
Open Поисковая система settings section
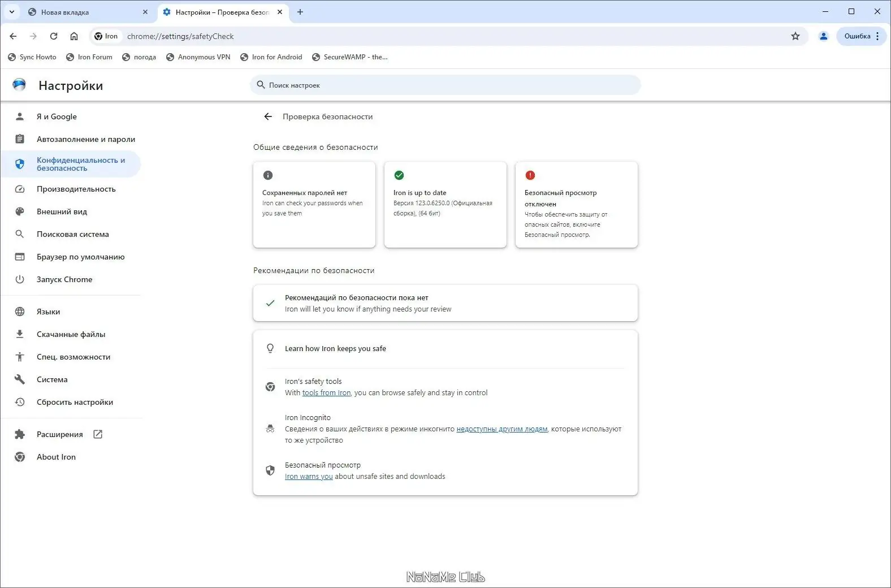click(x=71, y=234)
